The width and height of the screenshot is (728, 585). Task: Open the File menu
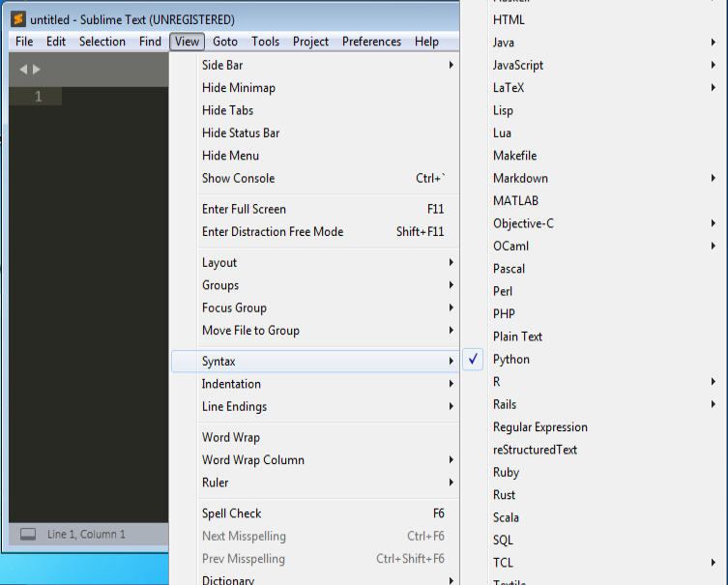coord(24,42)
